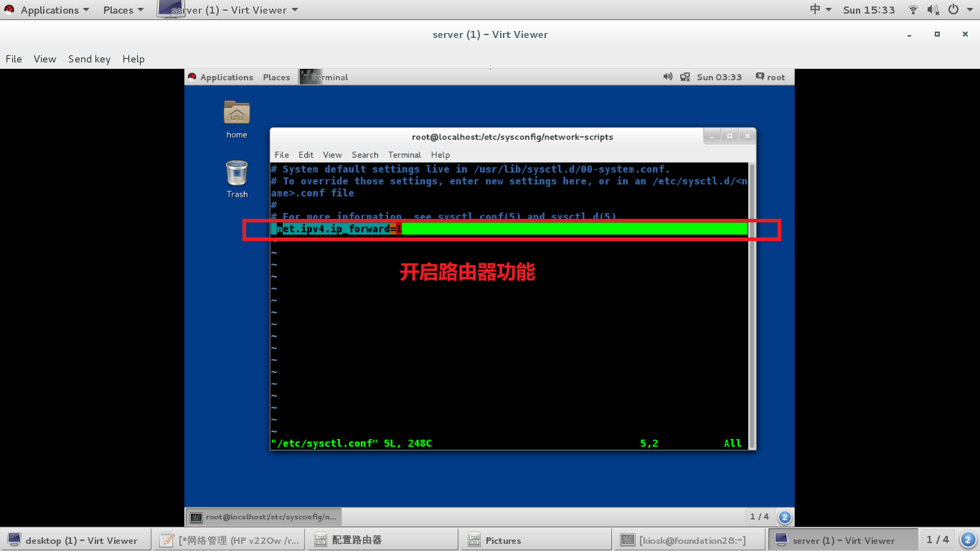
Task: Open the terminal Edit menu
Action: pos(306,154)
